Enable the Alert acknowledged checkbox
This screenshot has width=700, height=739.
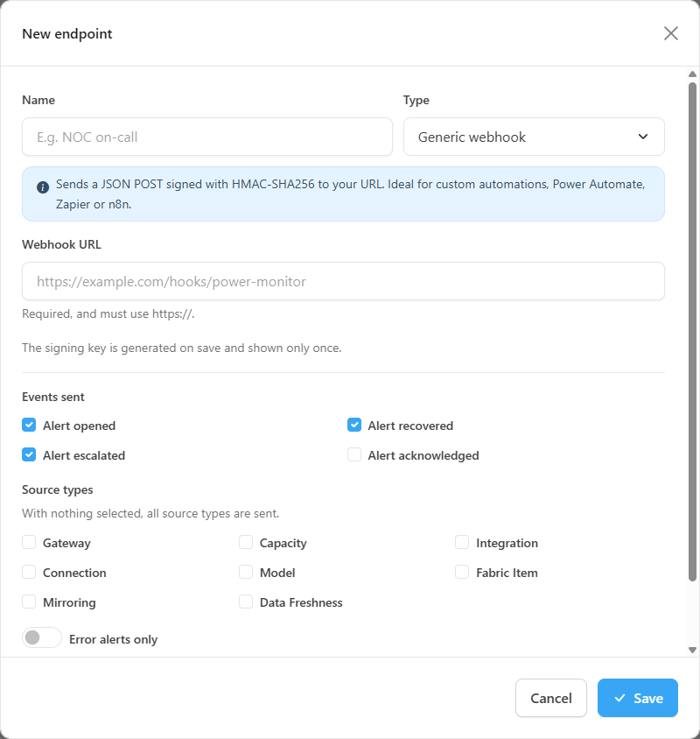click(x=354, y=454)
